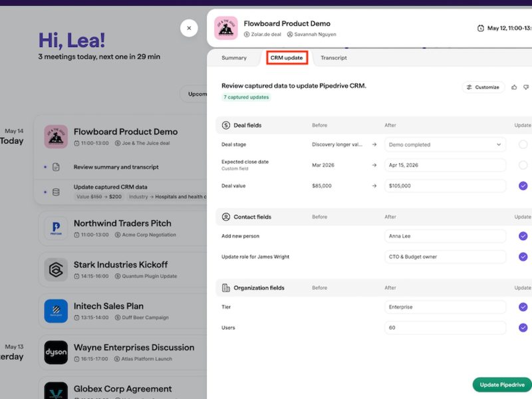Uncheck the Tier update checkbox
Image resolution: width=532 pixels, height=399 pixels.
[523, 307]
